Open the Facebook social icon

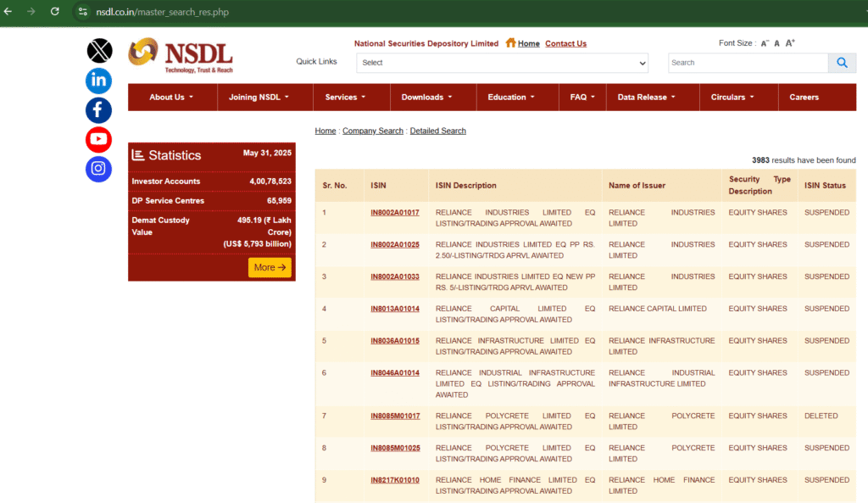pyautogui.click(x=98, y=110)
